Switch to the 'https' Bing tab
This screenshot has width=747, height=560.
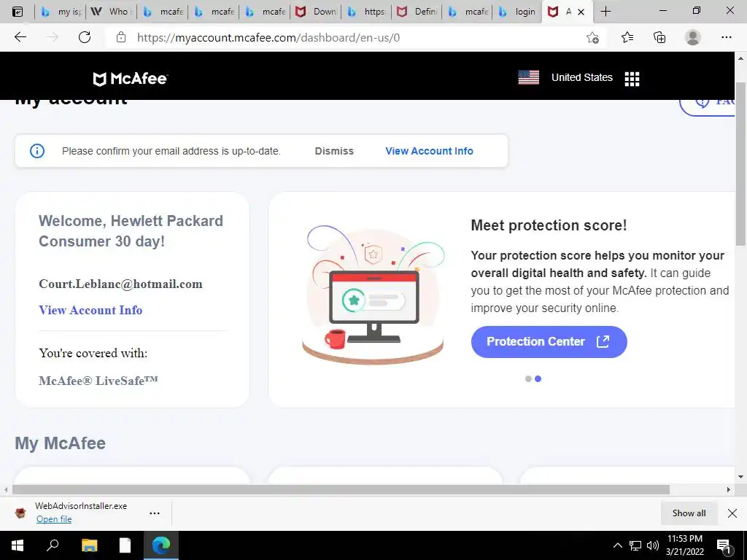pyautogui.click(x=366, y=12)
